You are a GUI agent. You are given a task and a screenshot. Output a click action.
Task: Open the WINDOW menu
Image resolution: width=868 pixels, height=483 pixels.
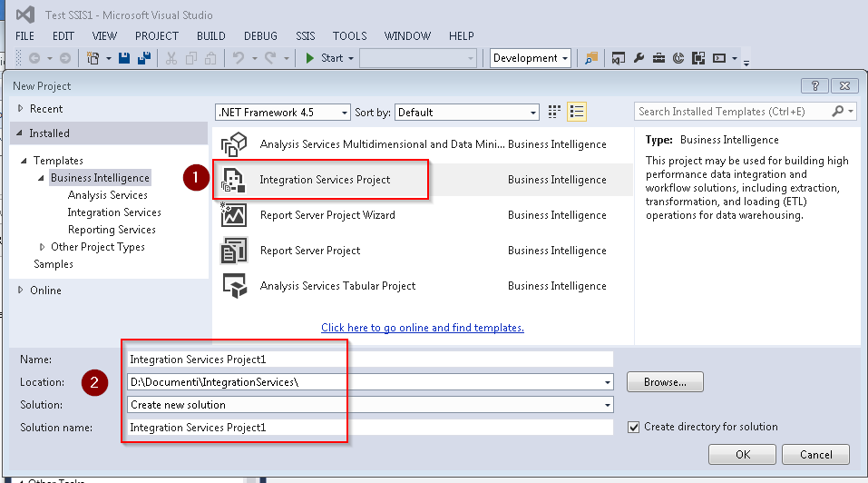pos(407,36)
